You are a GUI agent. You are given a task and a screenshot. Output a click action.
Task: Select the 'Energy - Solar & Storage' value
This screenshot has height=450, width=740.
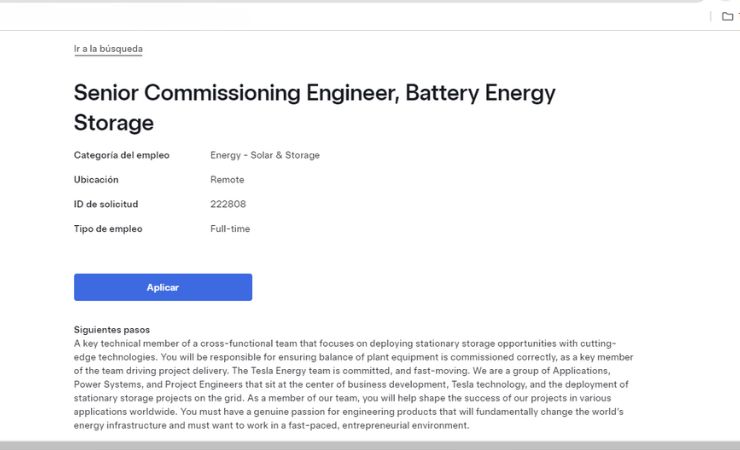[x=265, y=155]
